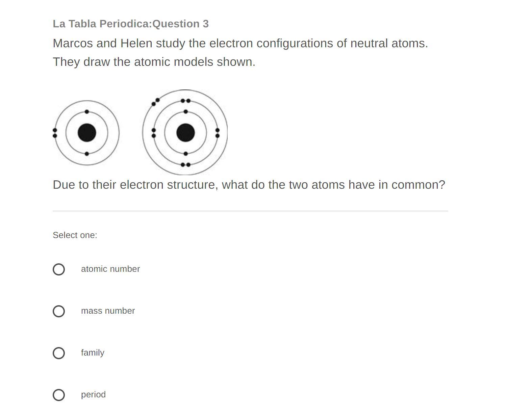This screenshot has width=530, height=420.
Task: Click the horizontal divider below the question
Action: click(250, 211)
